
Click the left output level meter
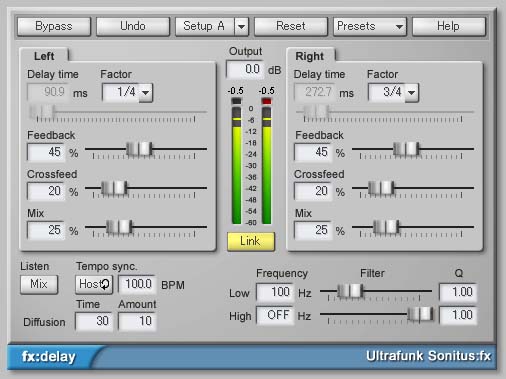[x=236, y=166]
